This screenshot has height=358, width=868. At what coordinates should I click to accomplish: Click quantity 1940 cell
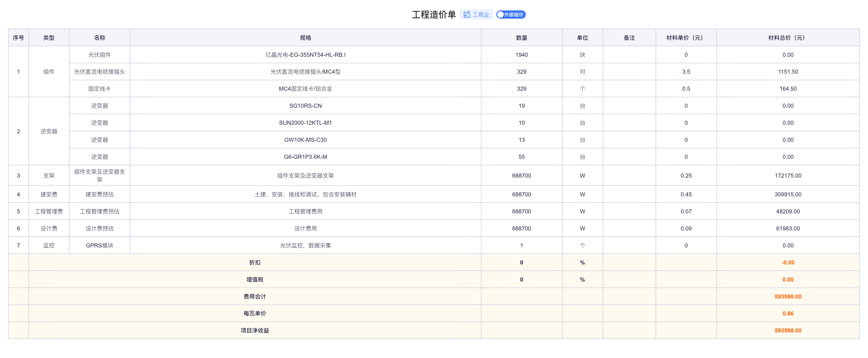click(x=522, y=55)
